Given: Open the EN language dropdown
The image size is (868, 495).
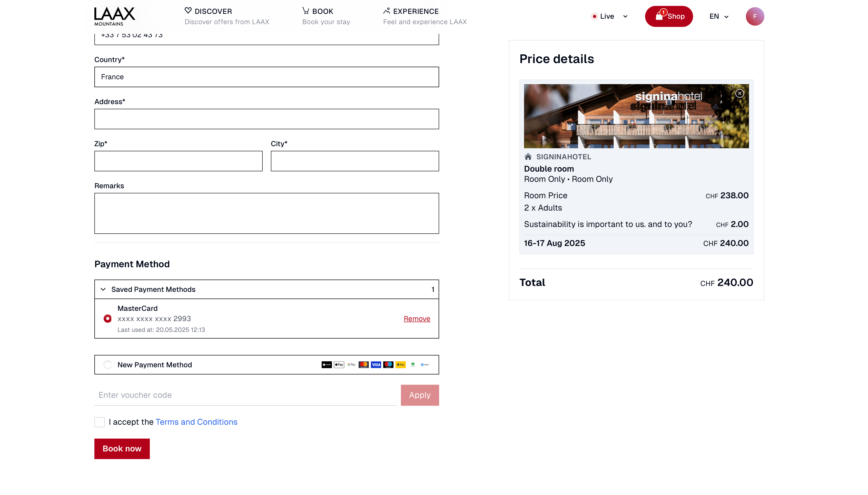Looking at the screenshot, I should [718, 16].
